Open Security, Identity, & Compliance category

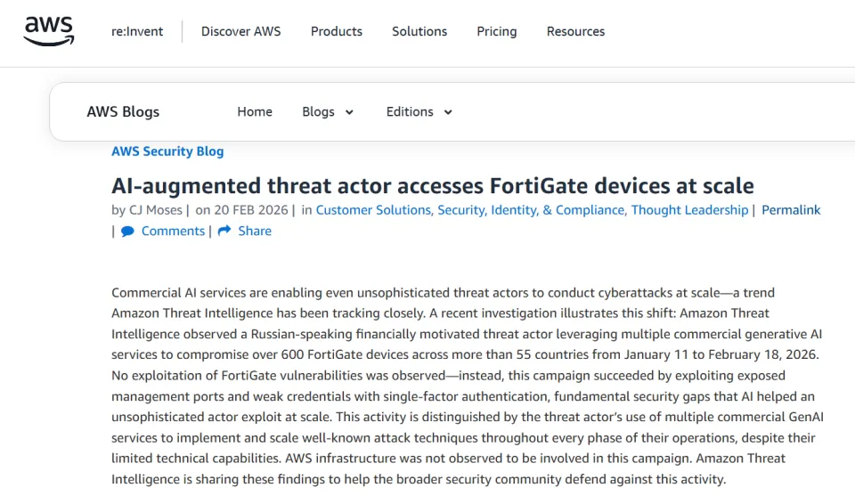click(x=531, y=210)
